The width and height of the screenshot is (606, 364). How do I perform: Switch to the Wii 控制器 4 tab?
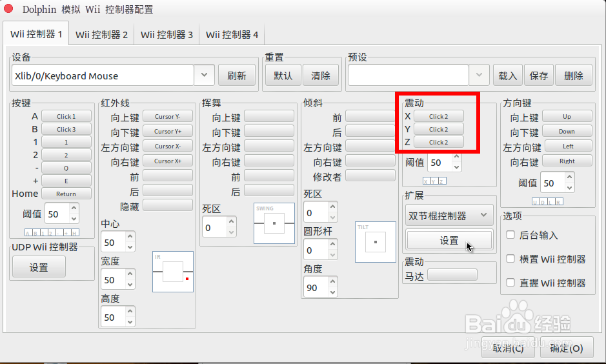pos(232,35)
